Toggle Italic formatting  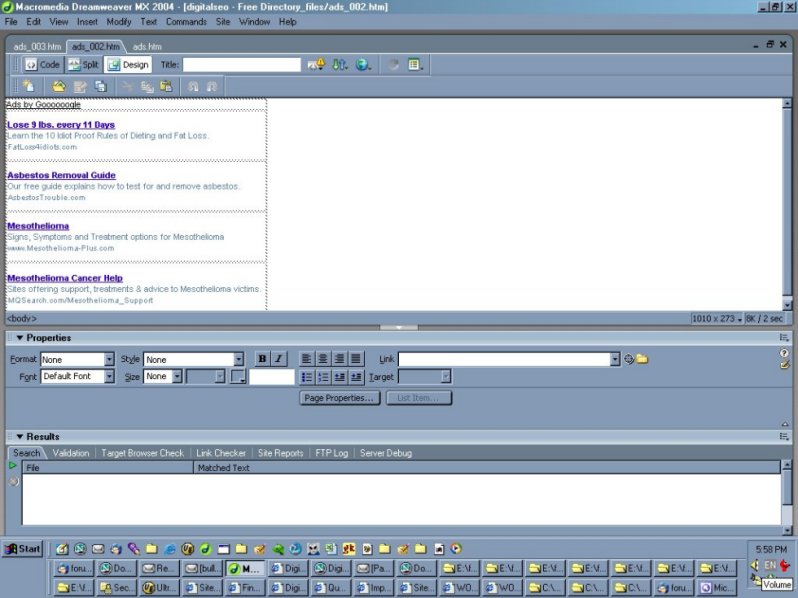pos(278,359)
